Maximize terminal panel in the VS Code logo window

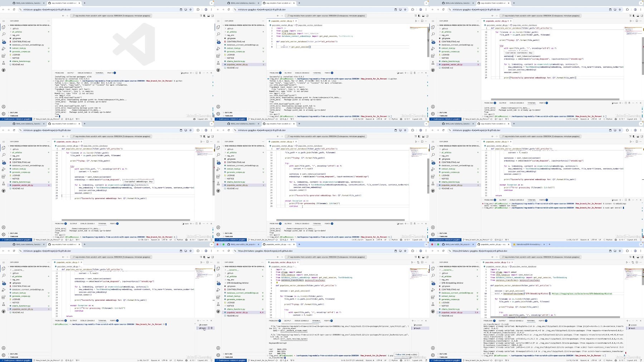[x=207, y=73]
